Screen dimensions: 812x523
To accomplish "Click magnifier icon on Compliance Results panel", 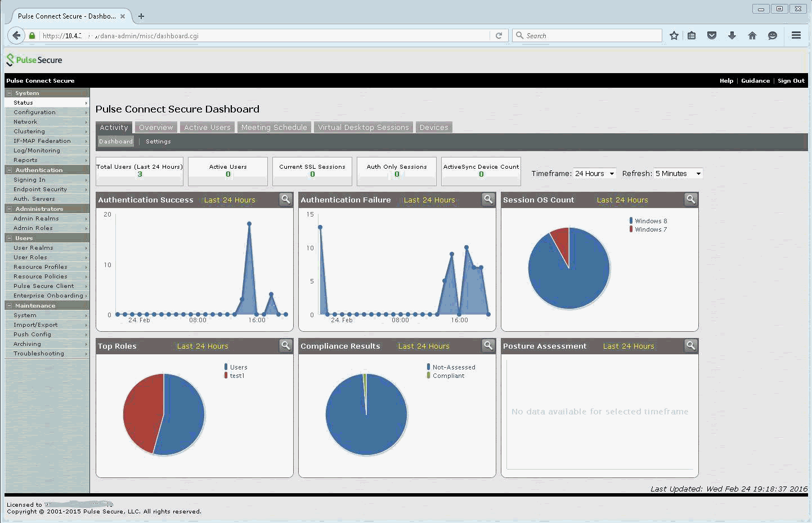I will (x=488, y=345).
